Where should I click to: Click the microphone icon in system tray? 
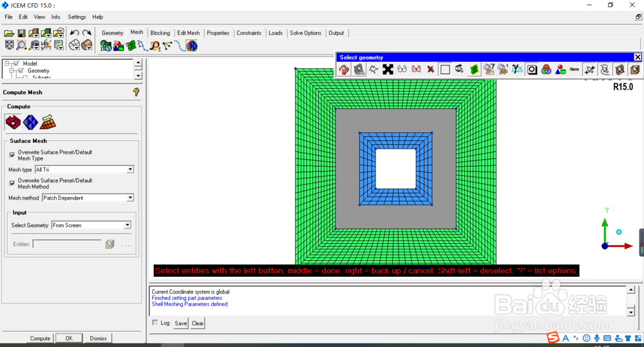[596, 338]
